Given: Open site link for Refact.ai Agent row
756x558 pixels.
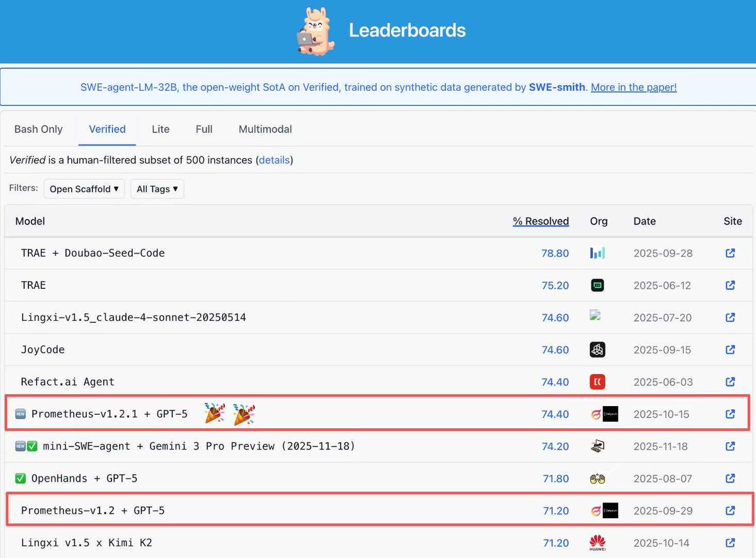Looking at the screenshot, I should (730, 381).
